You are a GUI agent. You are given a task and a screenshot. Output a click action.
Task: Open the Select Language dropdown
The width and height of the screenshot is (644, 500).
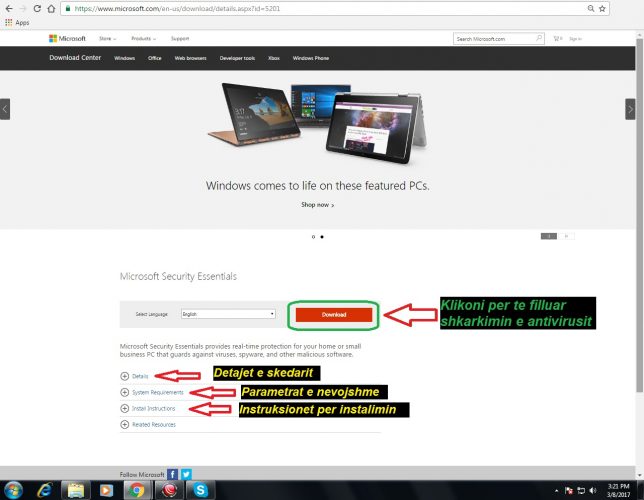click(x=228, y=314)
